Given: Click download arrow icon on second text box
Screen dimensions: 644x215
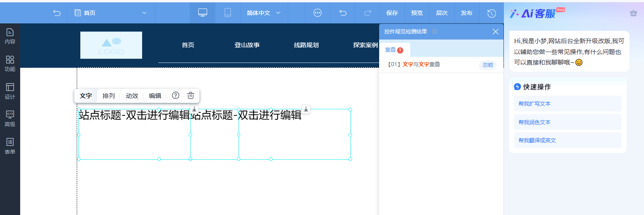Looking at the screenshot, I should tap(306, 109).
